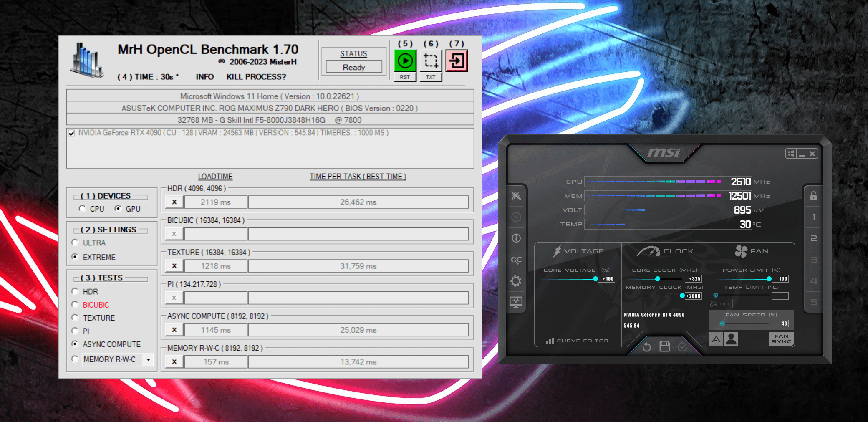Toggle the Afterburner profile lock icon
The height and width of the screenshot is (422, 868).
pyautogui.click(x=813, y=196)
